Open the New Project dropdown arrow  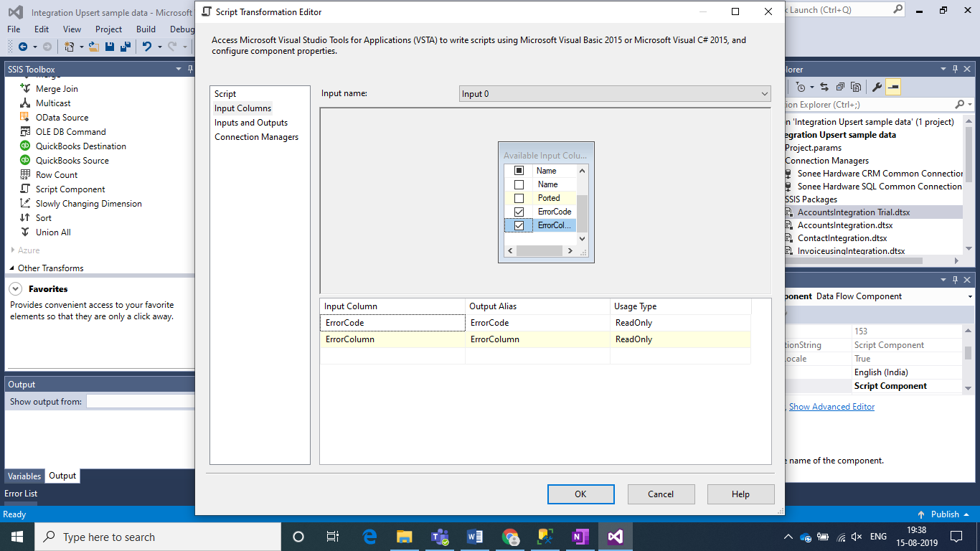click(81, 47)
